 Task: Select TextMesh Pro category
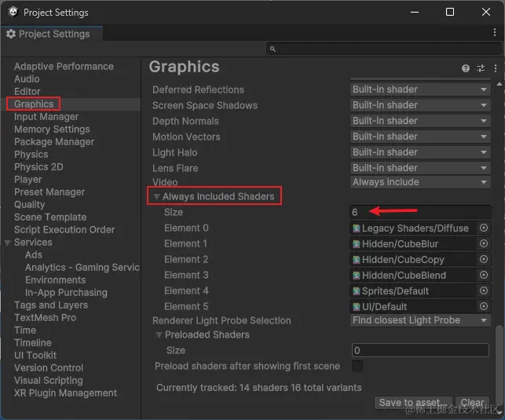point(45,318)
